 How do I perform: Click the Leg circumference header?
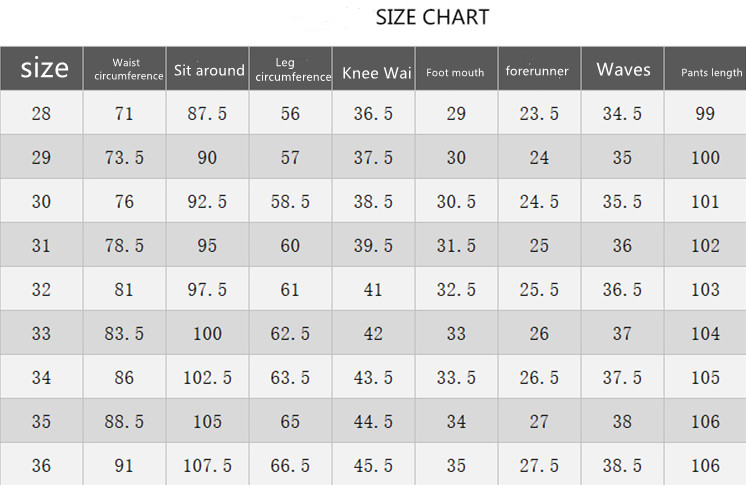click(291, 69)
